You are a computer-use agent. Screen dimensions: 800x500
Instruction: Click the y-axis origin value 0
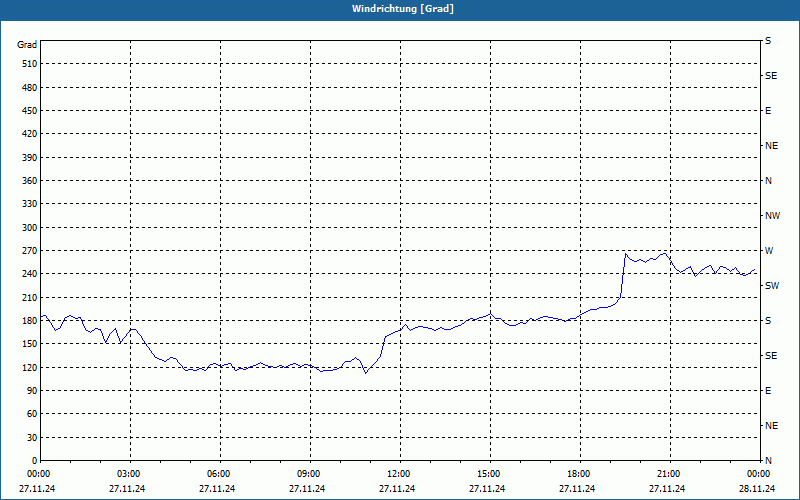[35, 461]
